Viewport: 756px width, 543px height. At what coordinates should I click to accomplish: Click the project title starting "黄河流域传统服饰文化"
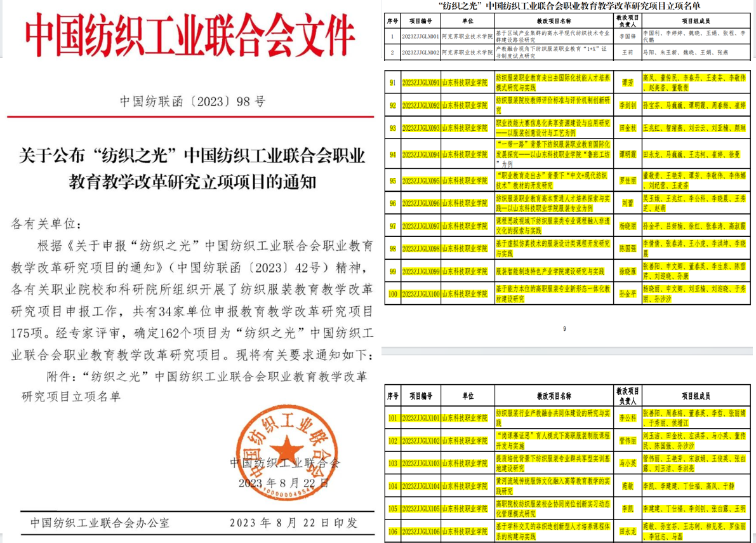[x=553, y=486]
